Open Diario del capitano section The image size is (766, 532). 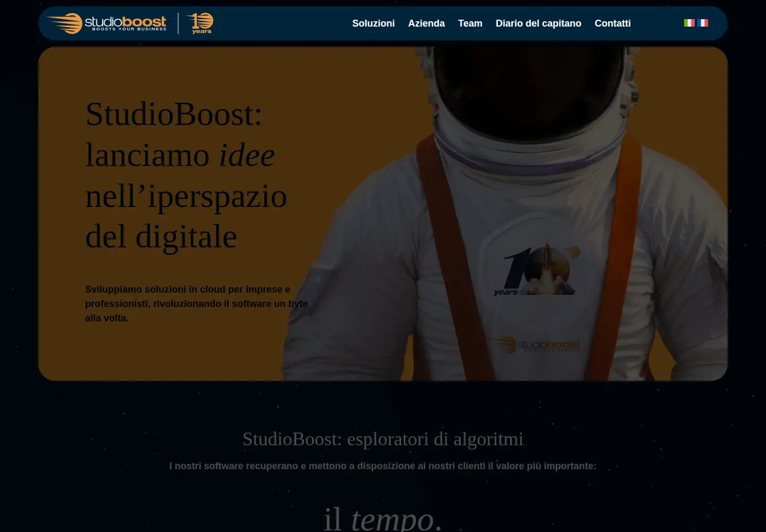tap(538, 23)
